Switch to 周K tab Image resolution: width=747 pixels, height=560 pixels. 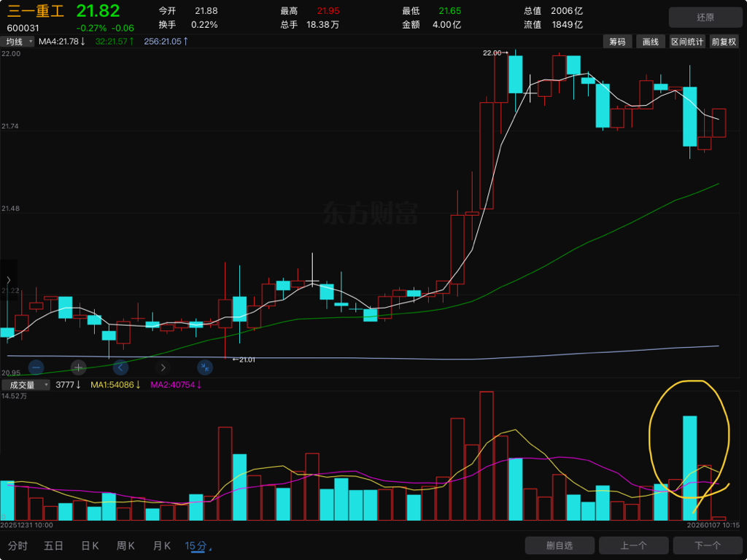[x=125, y=545]
